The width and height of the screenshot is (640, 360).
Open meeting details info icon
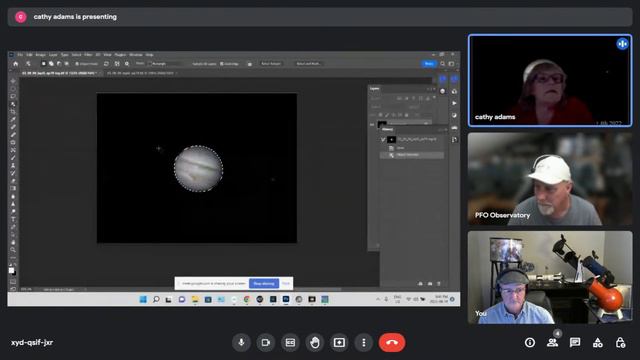(530, 342)
